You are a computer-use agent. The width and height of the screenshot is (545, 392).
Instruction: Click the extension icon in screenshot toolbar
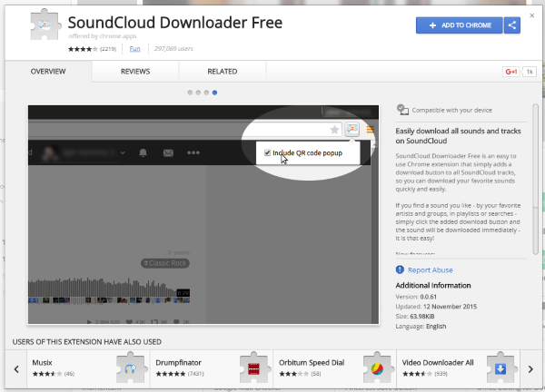(352, 130)
